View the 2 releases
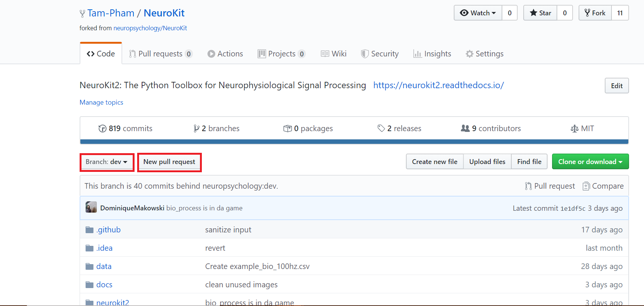Screen dimensions: 644x306 pyautogui.click(x=399, y=129)
